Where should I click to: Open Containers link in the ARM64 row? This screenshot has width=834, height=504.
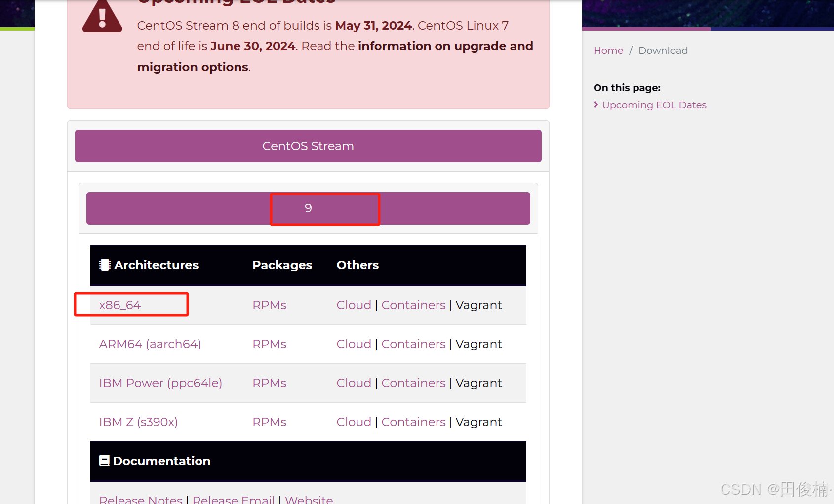pos(414,344)
